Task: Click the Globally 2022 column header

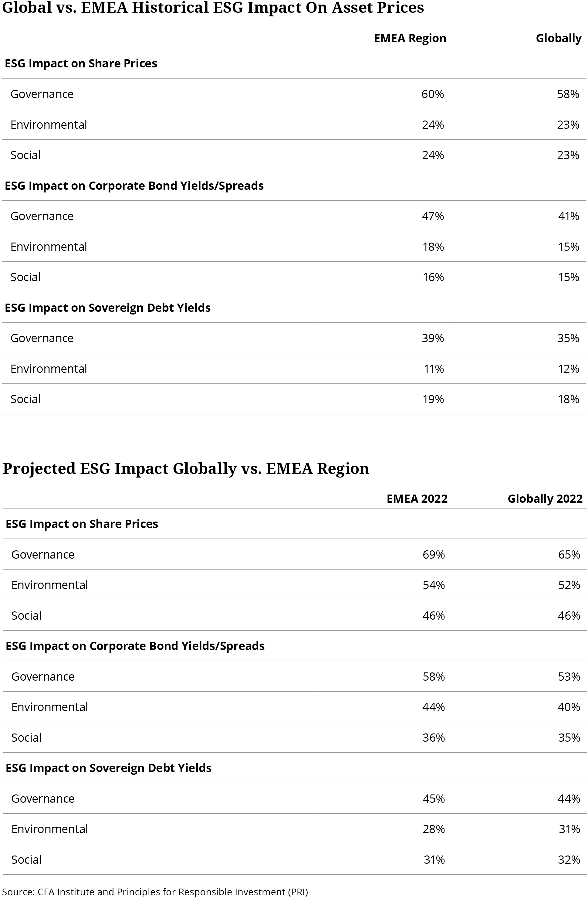Action: pyautogui.click(x=545, y=499)
